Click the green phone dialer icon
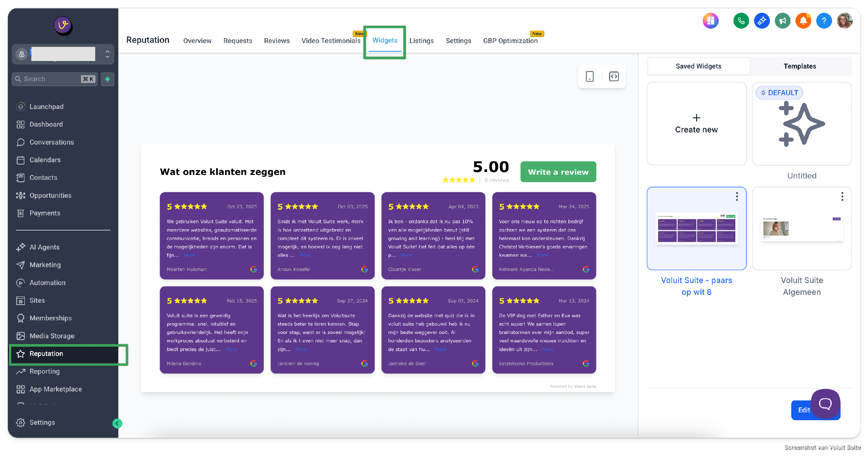The width and height of the screenshot is (868, 458). (x=741, y=21)
